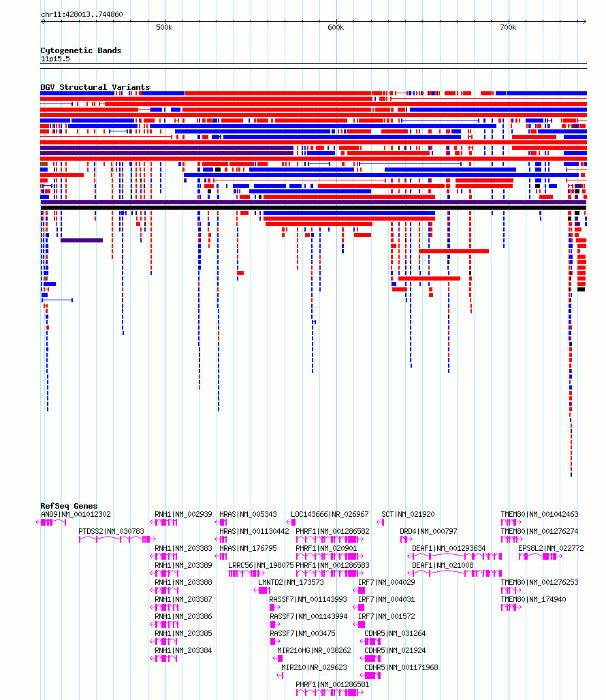Click TMEM80|NM_001042463 transcript label

pos(539,514)
